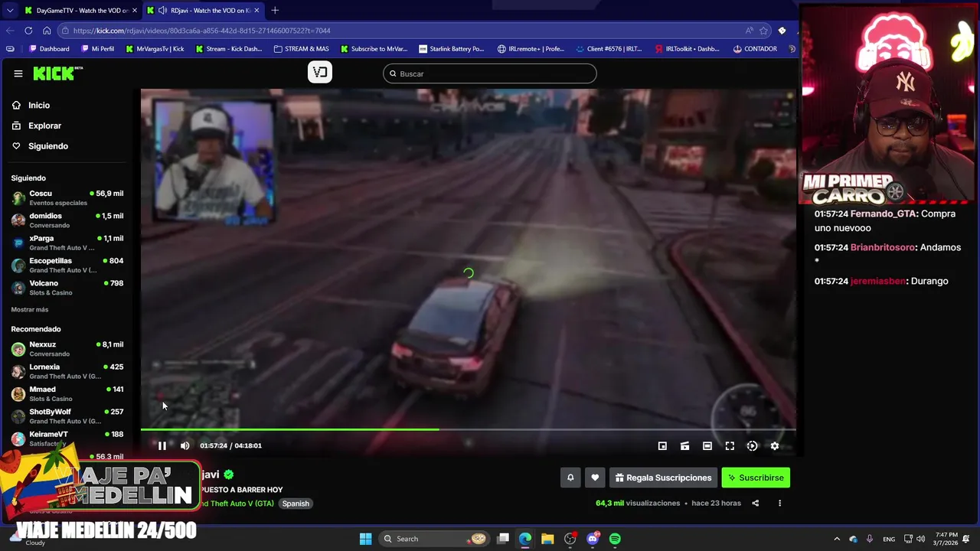Open Starlink Battery bookmark
The image size is (980, 551).
coord(452,49)
